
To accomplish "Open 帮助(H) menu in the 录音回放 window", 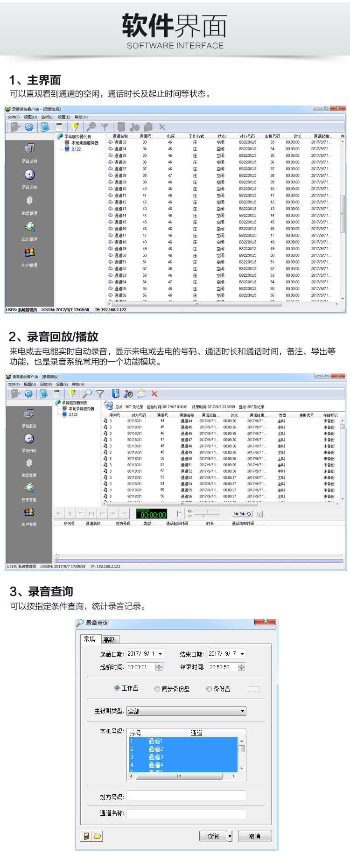I will coord(78,384).
